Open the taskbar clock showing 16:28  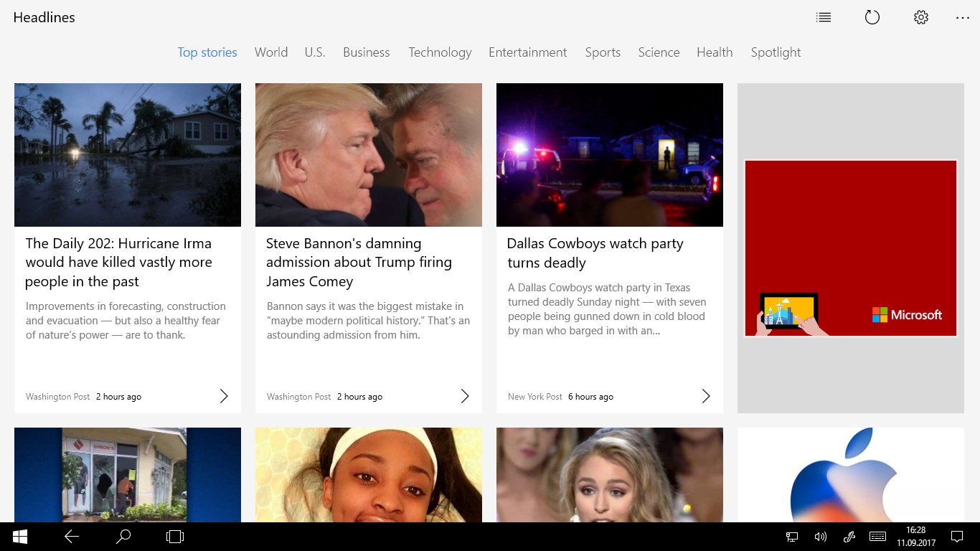tap(916, 537)
